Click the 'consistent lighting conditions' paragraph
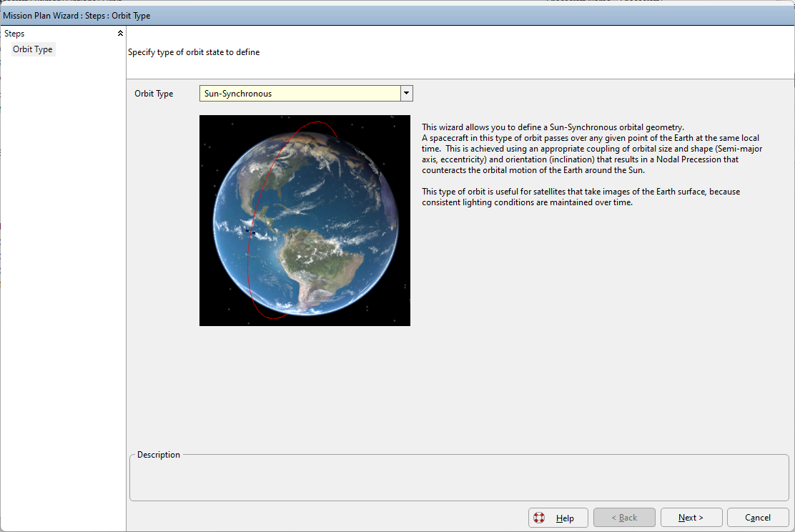 point(581,197)
